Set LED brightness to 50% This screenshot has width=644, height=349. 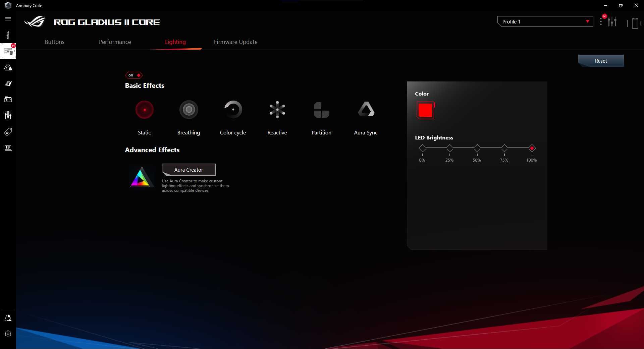coord(477,148)
